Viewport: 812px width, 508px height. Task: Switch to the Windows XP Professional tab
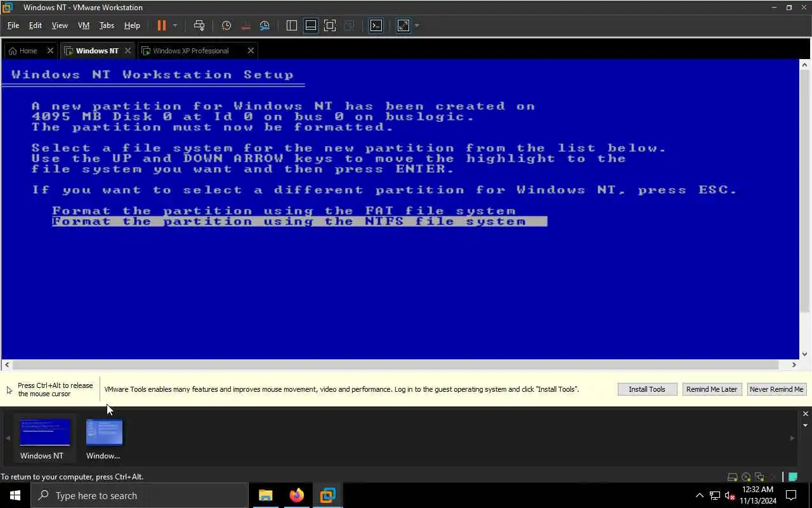(x=190, y=51)
